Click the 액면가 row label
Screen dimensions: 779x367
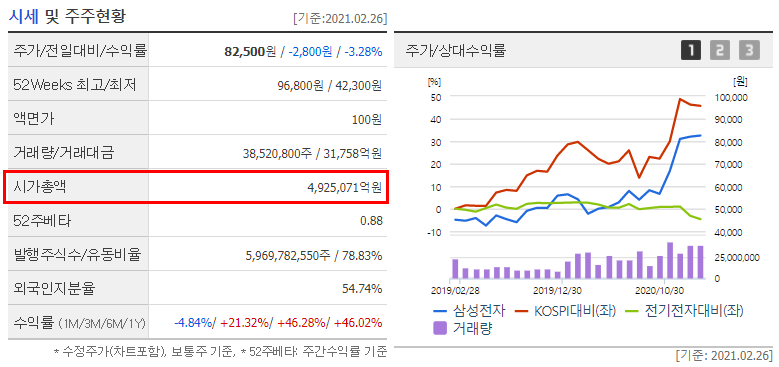(x=34, y=118)
